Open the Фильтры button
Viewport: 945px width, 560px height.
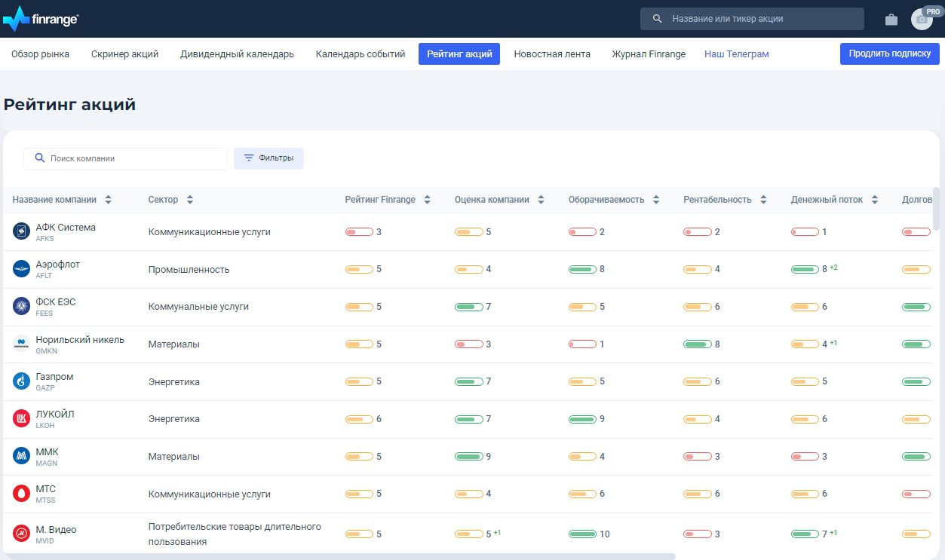tap(268, 158)
